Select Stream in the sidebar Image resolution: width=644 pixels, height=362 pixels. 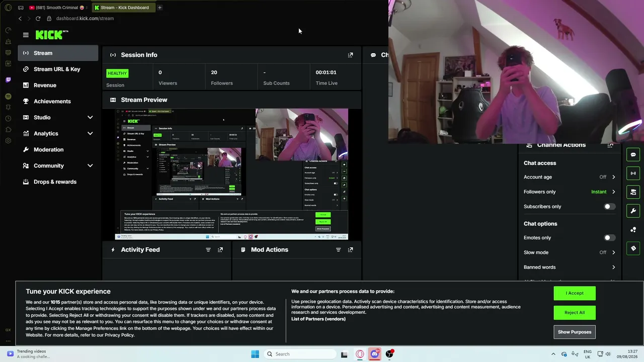pyautogui.click(x=58, y=53)
